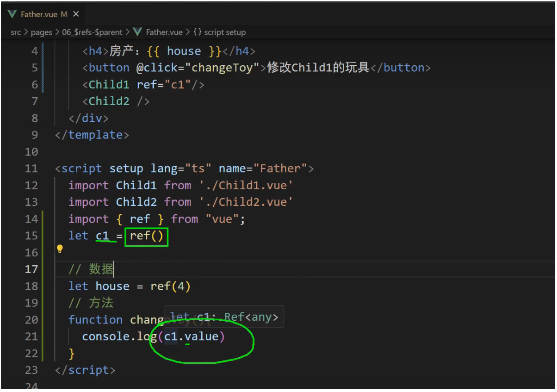Click the Child2 self-closing tag
The width and height of the screenshot is (557, 392).
[116, 101]
